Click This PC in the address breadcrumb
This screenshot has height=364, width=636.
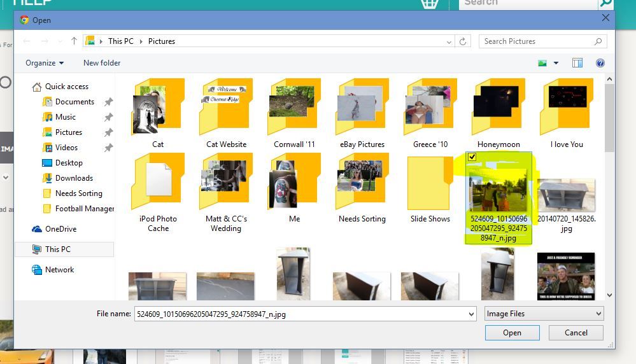121,41
